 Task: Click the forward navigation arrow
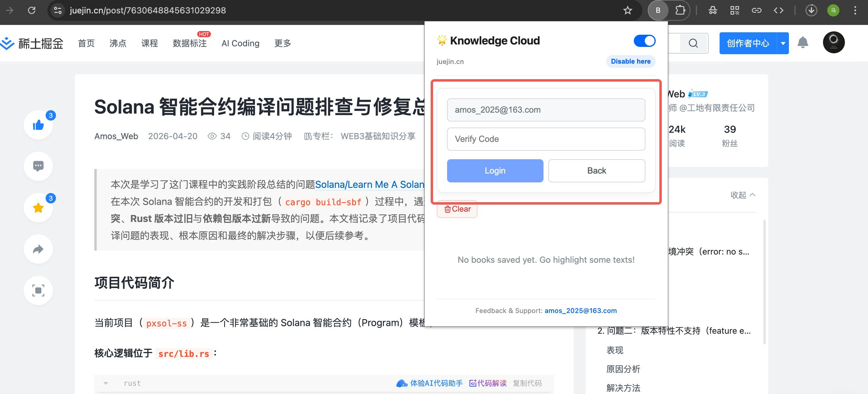coord(10,10)
